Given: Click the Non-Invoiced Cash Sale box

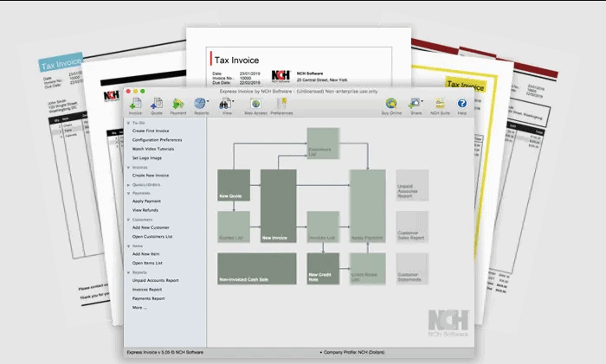Looking at the screenshot, I should (258, 269).
